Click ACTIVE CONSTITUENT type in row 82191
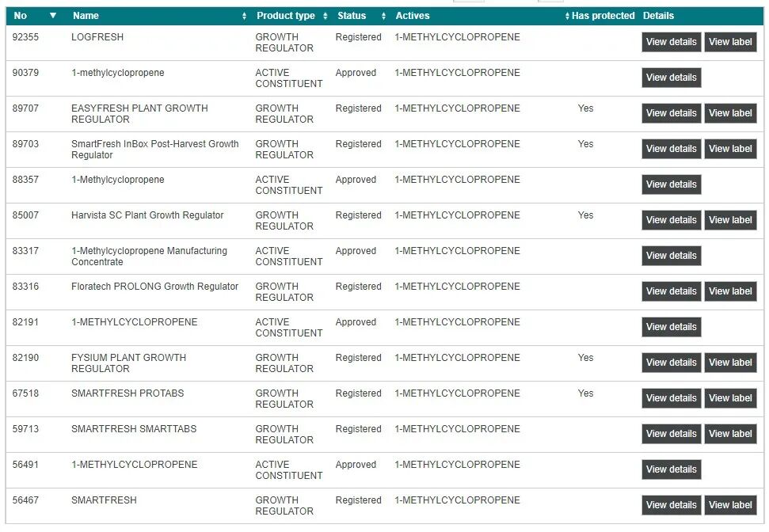Image resolution: width=769 pixels, height=532 pixels. click(289, 328)
